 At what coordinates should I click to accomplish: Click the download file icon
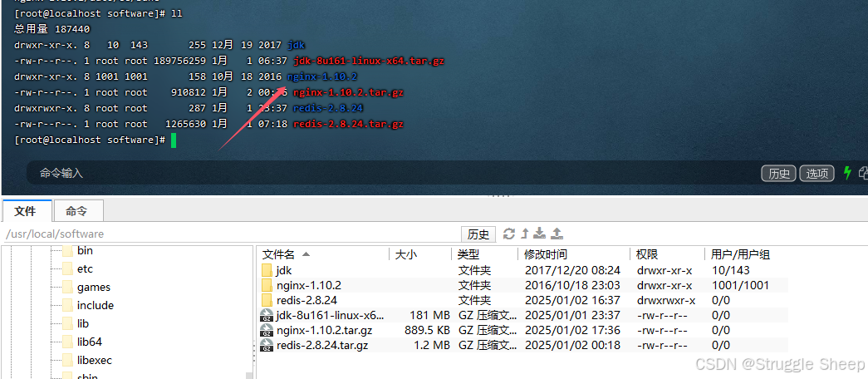click(541, 234)
